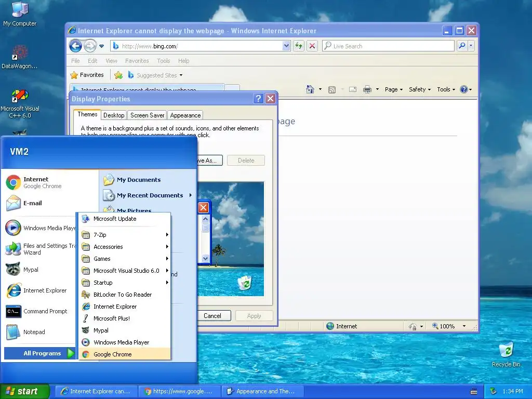Image resolution: width=532 pixels, height=399 pixels.
Task: Open My Computer desktop icon
Action: [x=20, y=14]
